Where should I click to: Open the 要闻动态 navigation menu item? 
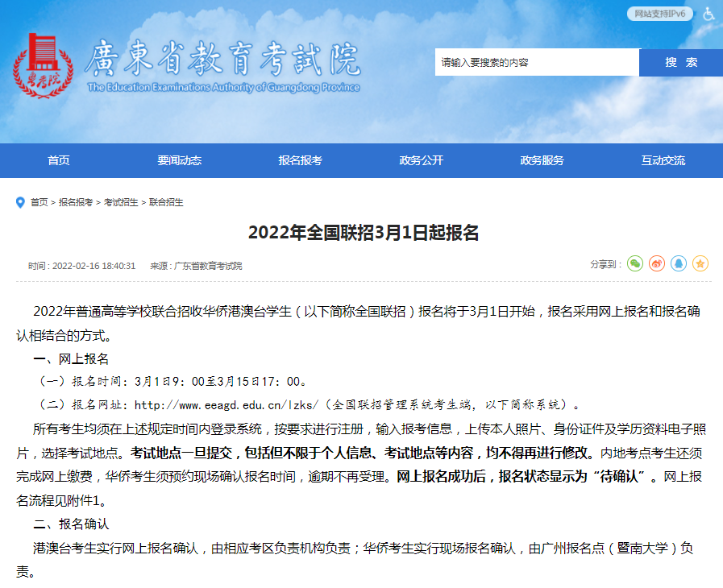coord(180,160)
